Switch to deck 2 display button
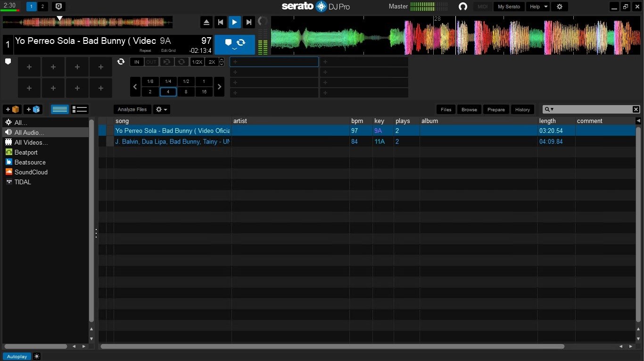The width and height of the screenshot is (644, 361). coord(42,7)
